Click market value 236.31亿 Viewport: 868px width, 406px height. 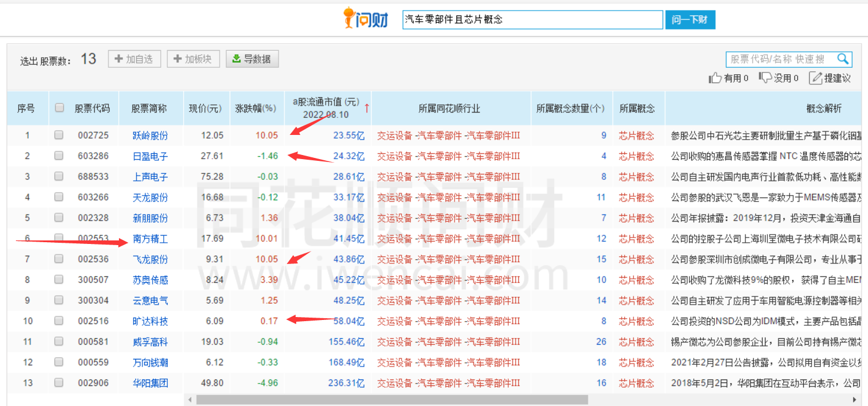[347, 383]
